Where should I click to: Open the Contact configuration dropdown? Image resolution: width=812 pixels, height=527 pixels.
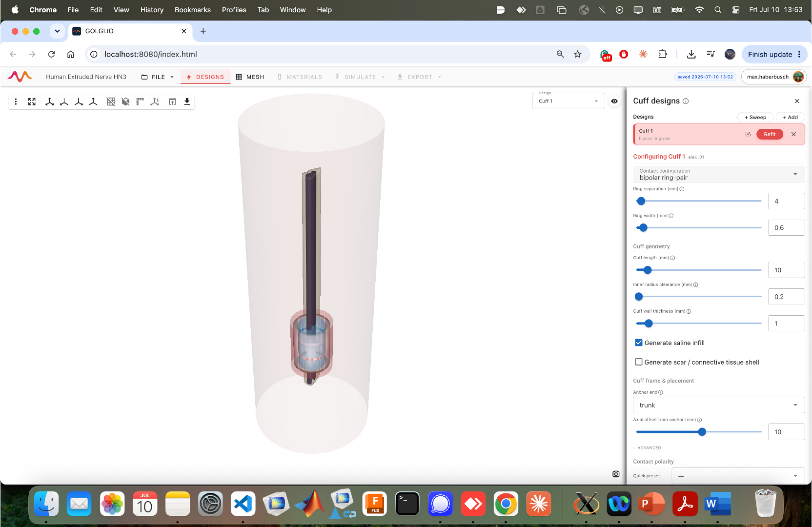[719, 174]
